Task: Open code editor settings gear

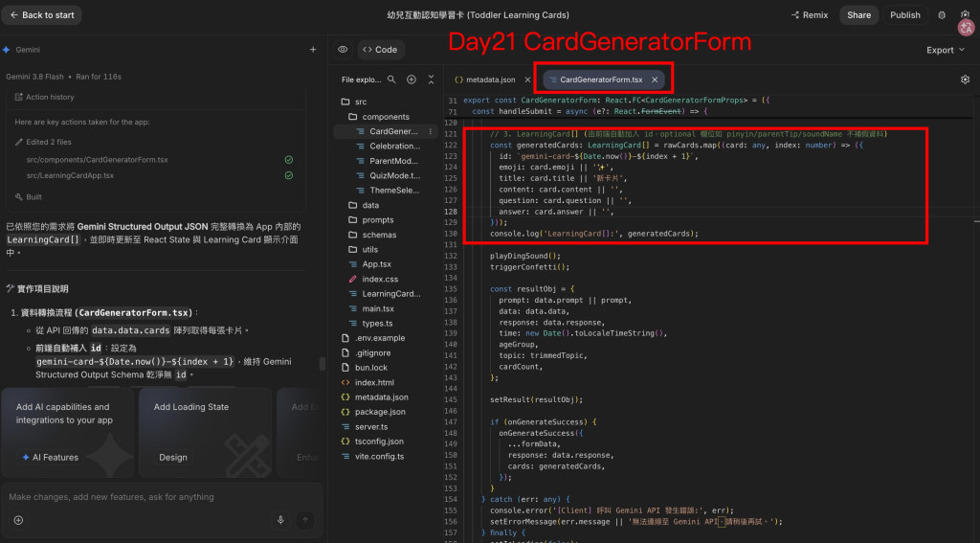Action: [965, 79]
